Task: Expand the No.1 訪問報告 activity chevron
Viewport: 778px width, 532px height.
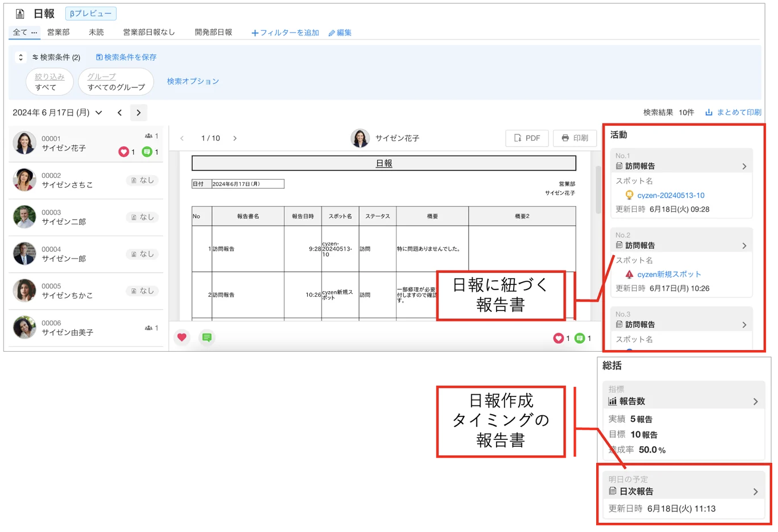Action: tap(744, 166)
